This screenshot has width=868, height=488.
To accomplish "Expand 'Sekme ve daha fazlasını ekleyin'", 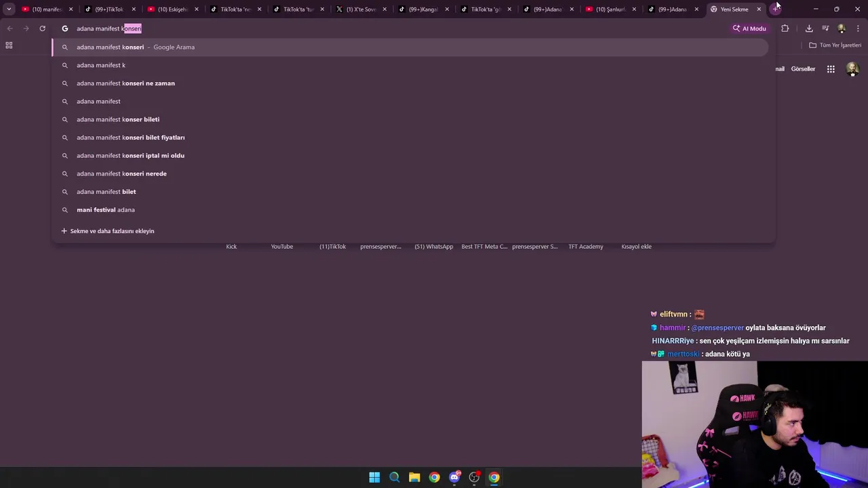I will [x=107, y=231].
